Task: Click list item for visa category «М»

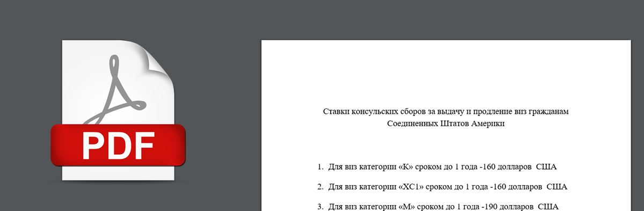Action: coord(438,206)
